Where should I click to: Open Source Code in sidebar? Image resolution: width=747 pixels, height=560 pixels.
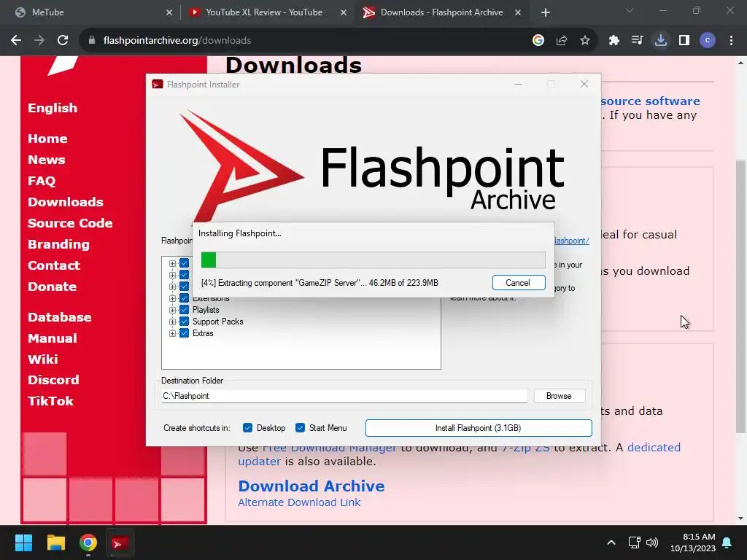70,223
